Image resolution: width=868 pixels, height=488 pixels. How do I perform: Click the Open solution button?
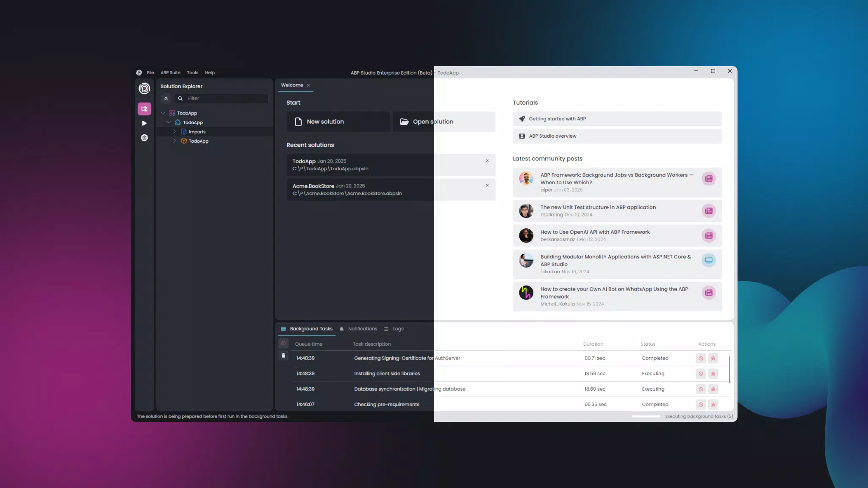tap(444, 122)
